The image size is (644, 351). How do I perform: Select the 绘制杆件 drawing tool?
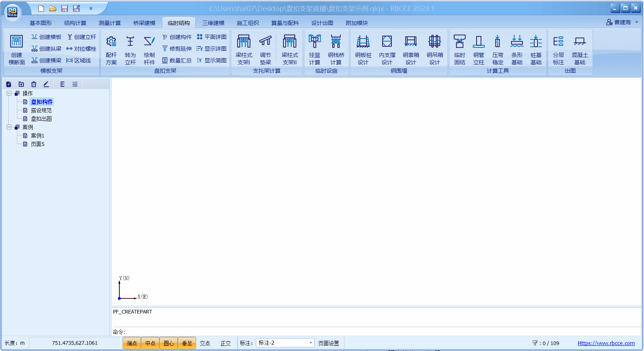(x=149, y=49)
